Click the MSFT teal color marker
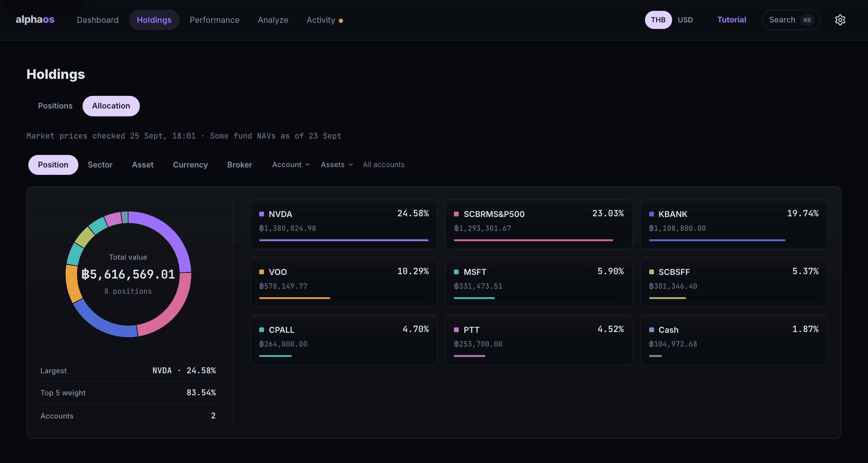Image resolution: width=868 pixels, height=463 pixels. (456, 272)
